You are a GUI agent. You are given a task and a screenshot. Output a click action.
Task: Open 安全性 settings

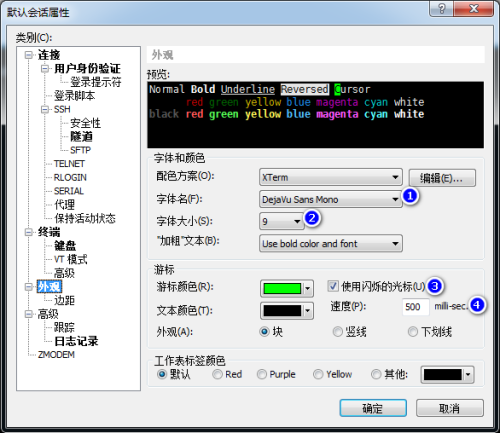pos(85,123)
